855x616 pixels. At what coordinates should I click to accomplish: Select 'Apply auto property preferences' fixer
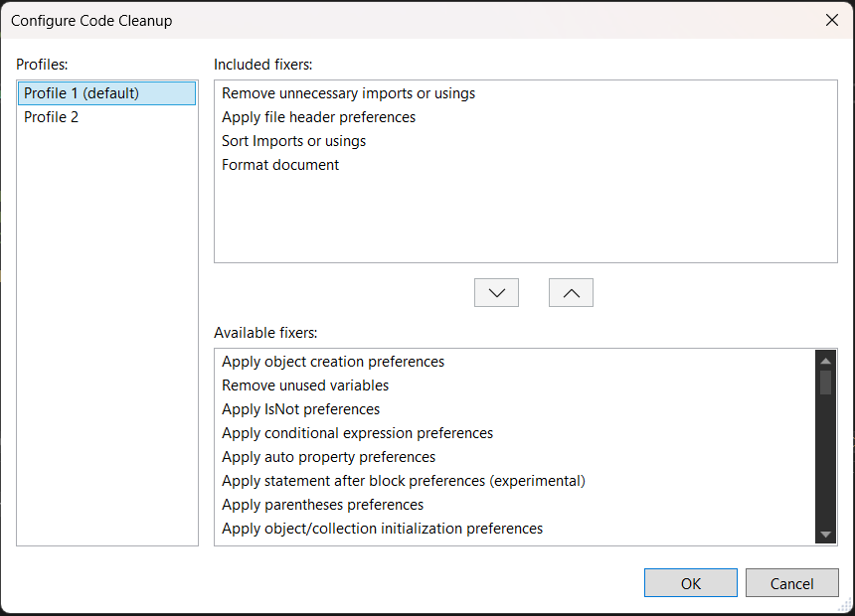coord(328,457)
